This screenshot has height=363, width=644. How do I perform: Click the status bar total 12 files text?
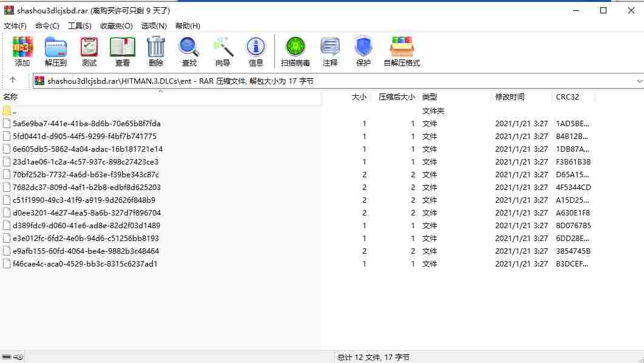(373, 358)
